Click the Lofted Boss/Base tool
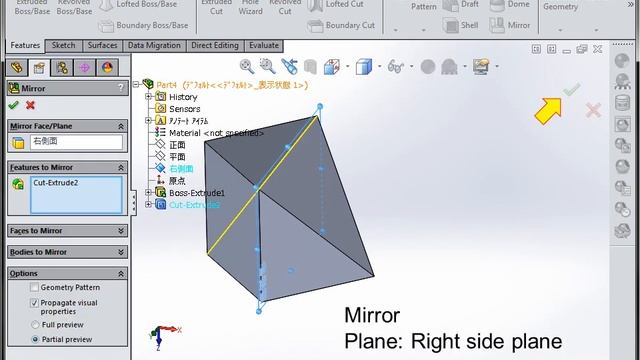 [138, 5]
